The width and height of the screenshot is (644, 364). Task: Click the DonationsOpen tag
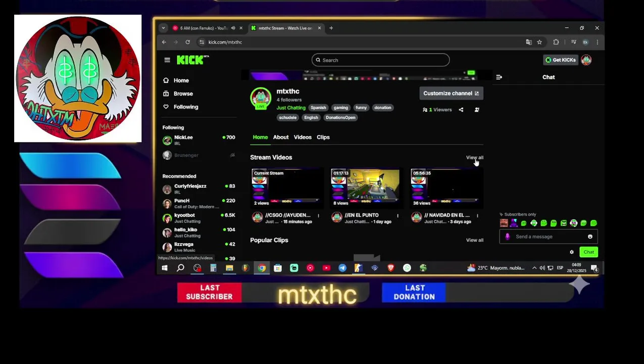pyautogui.click(x=340, y=118)
